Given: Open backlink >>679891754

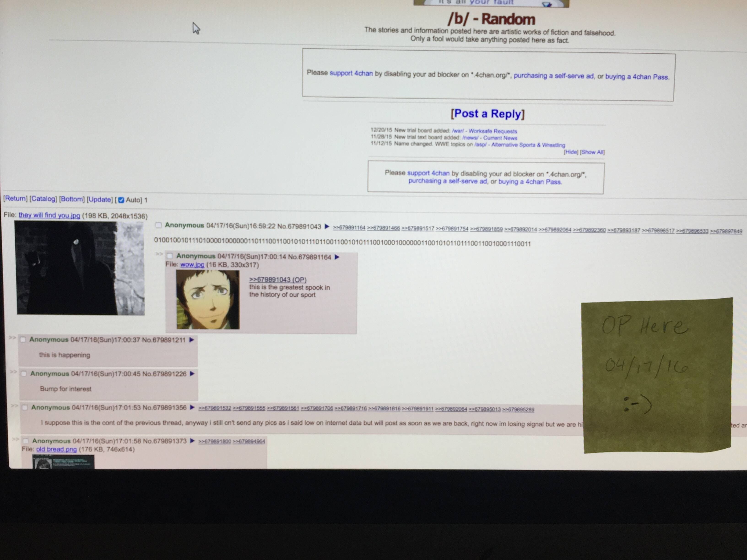Looking at the screenshot, I should pyautogui.click(x=452, y=229).
